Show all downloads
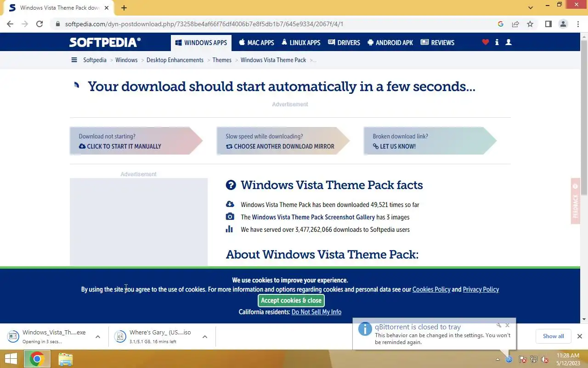 coord(553,336)
